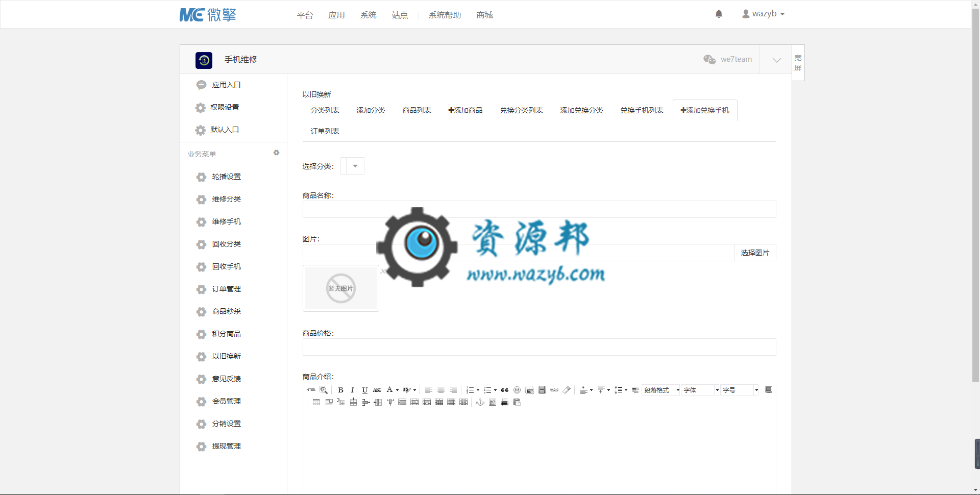Viewport: 980px width, 495px height.
Task: Insert a video via editor toolbar
Action: pyautogui.click(x=542, y=390)
